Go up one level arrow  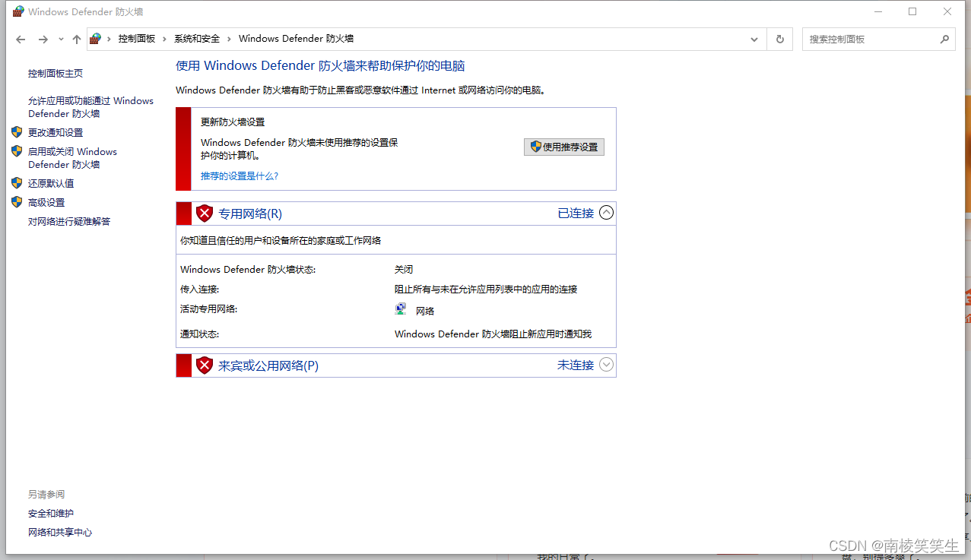[x=76, y=39]
